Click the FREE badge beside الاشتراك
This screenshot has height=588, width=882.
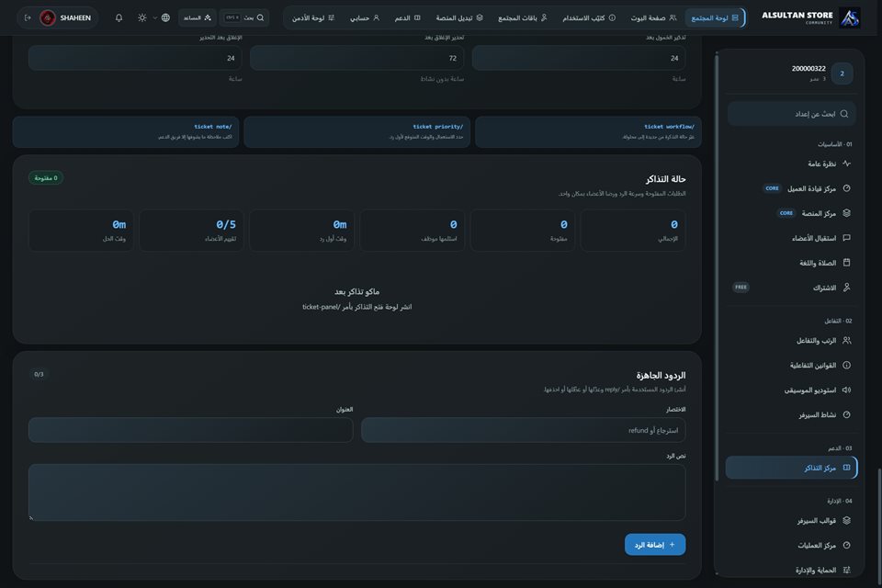(x=741, y=288)
